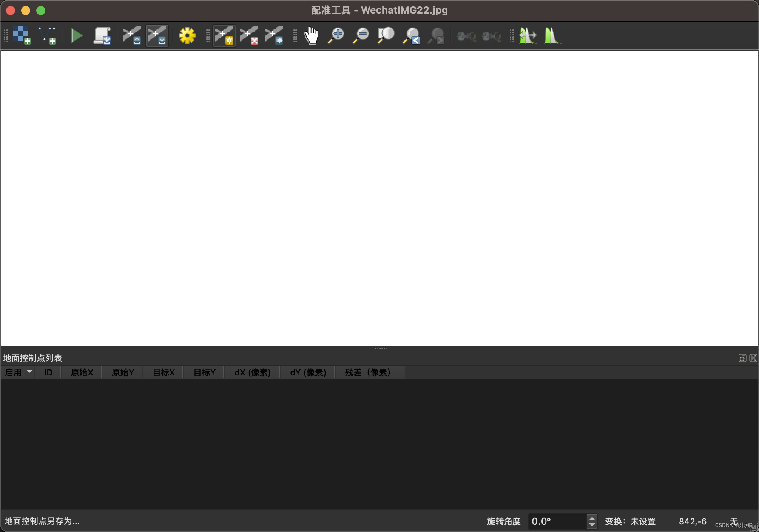Toggle the Save GCP Points As button

(x=157, y=35)
